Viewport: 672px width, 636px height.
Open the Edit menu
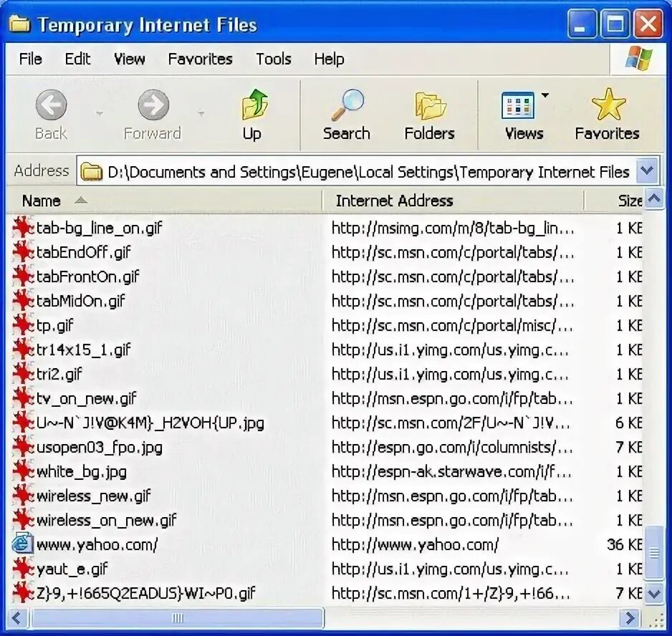(x=77, y=59)
